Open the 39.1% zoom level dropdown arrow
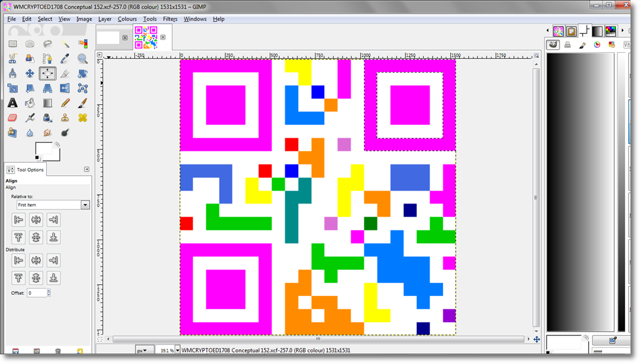The image size is (640, 364). pyautogui.click(x=177, y=350)
